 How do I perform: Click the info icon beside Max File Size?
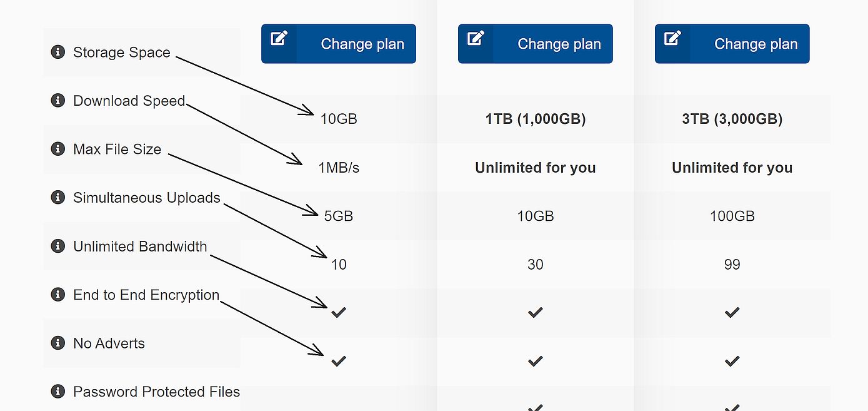[x=58, y=149]
